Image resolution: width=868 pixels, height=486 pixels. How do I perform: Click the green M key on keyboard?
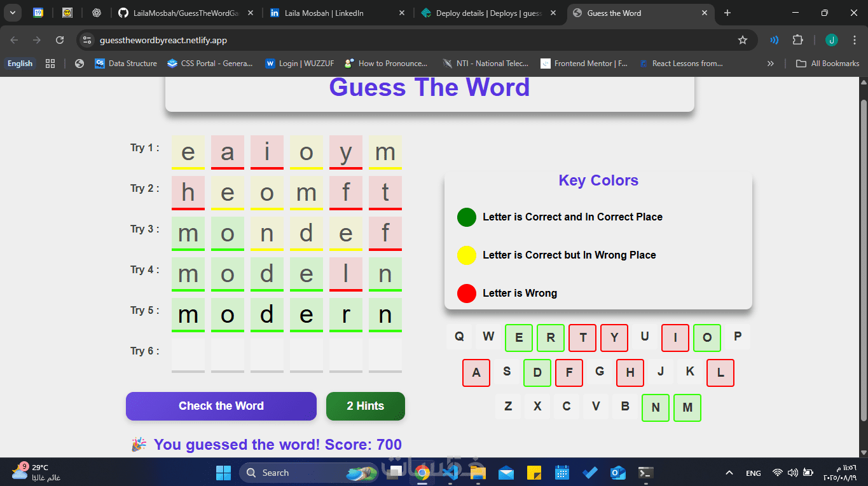coord(687,408)
